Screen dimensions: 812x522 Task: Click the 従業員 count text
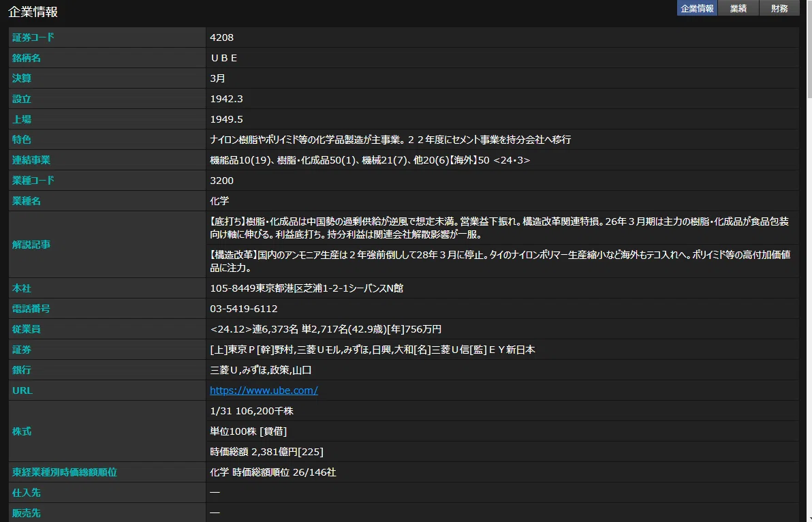point(325,329)
